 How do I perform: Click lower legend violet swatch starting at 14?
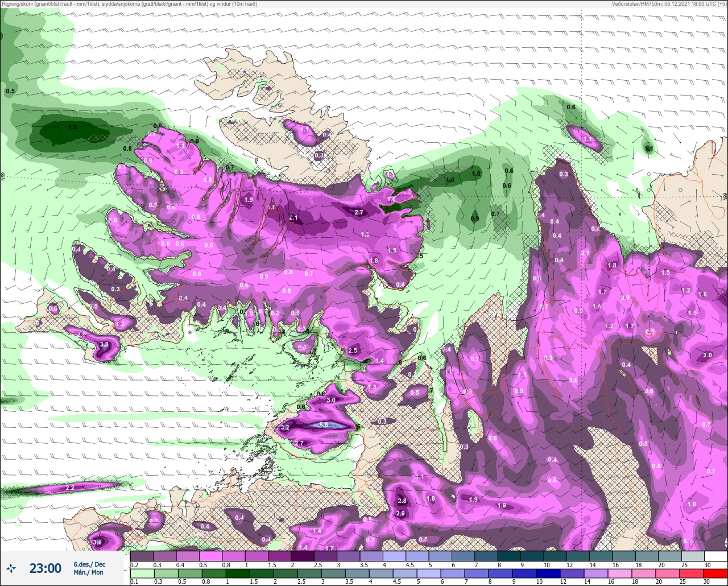tap(595, 573)
